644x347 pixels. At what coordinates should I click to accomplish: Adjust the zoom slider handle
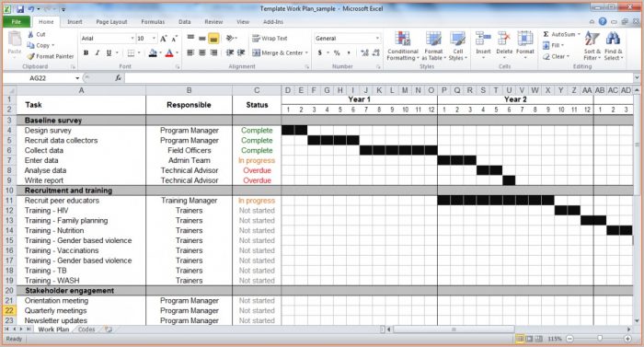coord(600,339)
